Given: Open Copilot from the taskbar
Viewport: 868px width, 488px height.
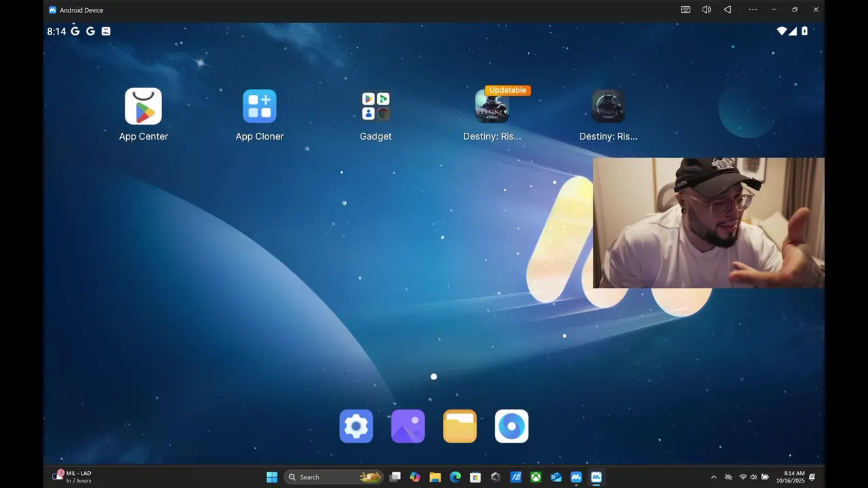Looking at the screenshot, I should 415,477.
